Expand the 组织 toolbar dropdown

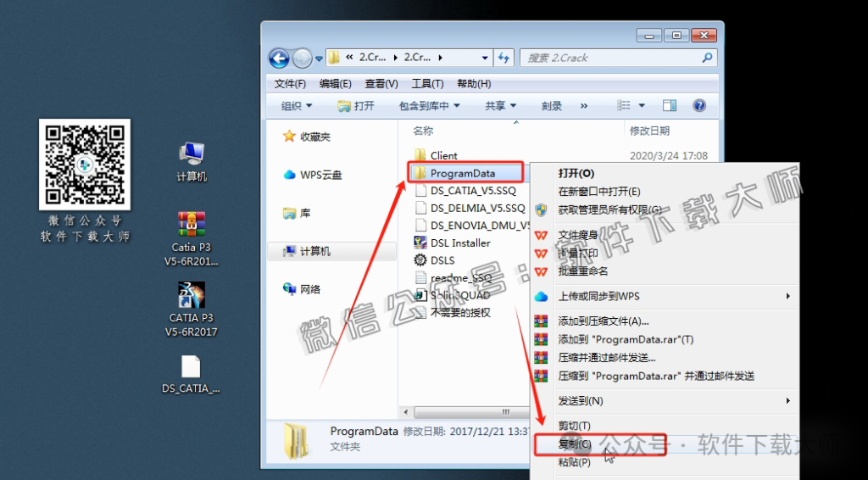pos(296,106)
